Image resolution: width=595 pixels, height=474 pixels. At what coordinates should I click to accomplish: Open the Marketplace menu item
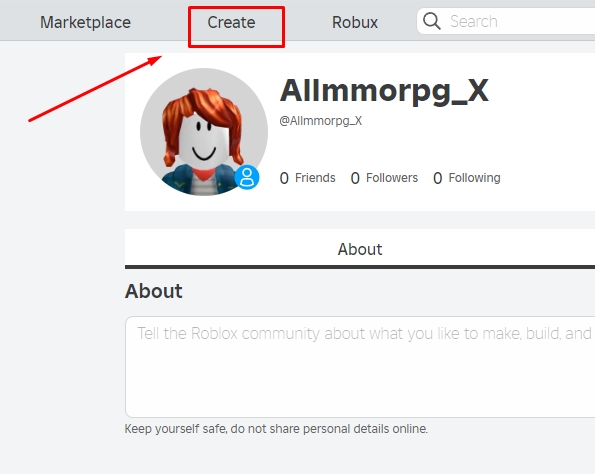coord(85,22)
